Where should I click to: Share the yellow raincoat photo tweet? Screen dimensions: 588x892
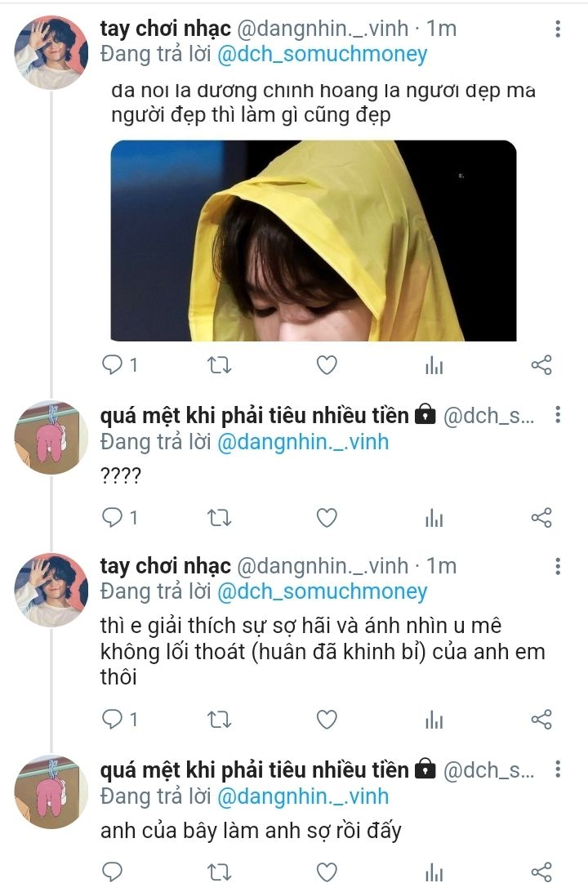tap(541, 364)
